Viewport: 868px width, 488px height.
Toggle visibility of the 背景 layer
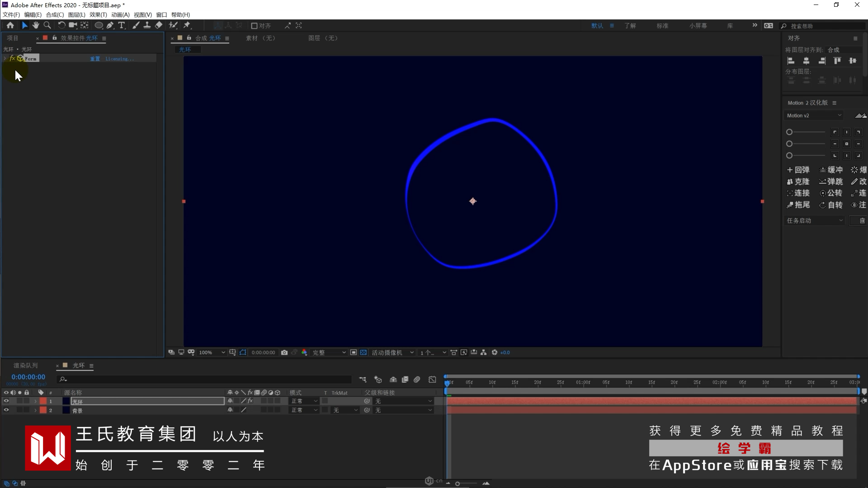[6, 410]
